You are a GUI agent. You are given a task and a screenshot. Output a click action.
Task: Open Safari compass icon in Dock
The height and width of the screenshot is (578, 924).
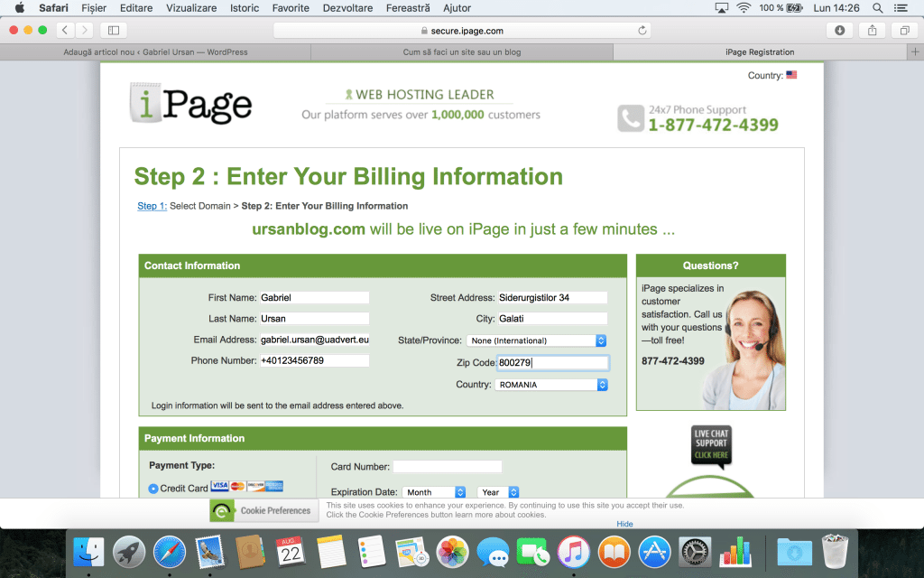pyautogui.click(x=169, y=553)
